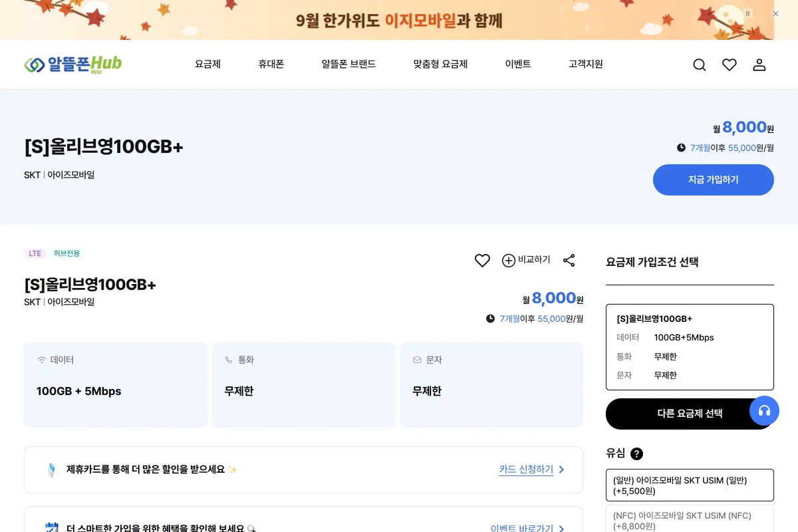Open the 휴대폰 menu
The height and width of the screenshot is (532, 798).
tap(271, 65)
